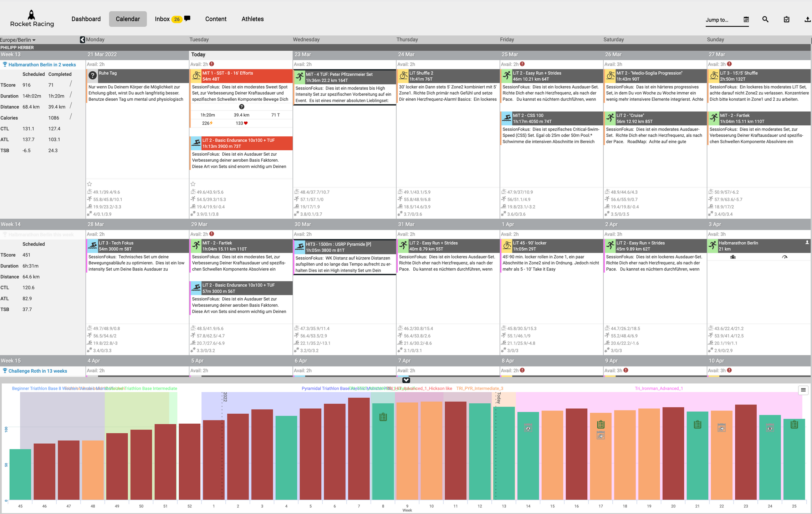
Task: Click clipboard marker on week 8 bar
Action: tap(383, 417)
